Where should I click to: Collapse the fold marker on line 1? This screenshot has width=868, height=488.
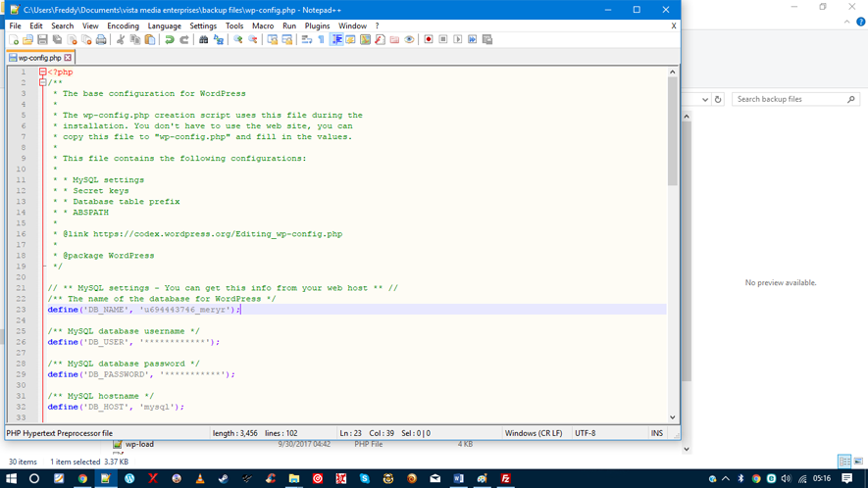[42, 72]
